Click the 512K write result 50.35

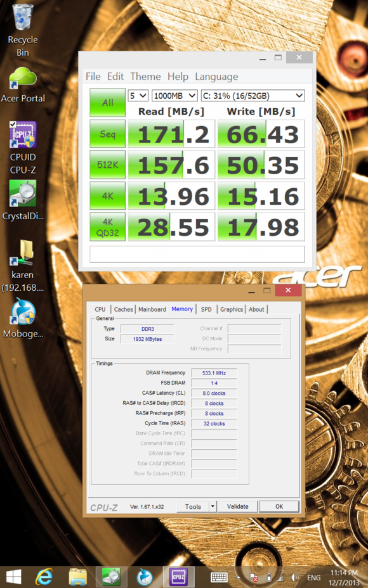[x=261, y=165]
